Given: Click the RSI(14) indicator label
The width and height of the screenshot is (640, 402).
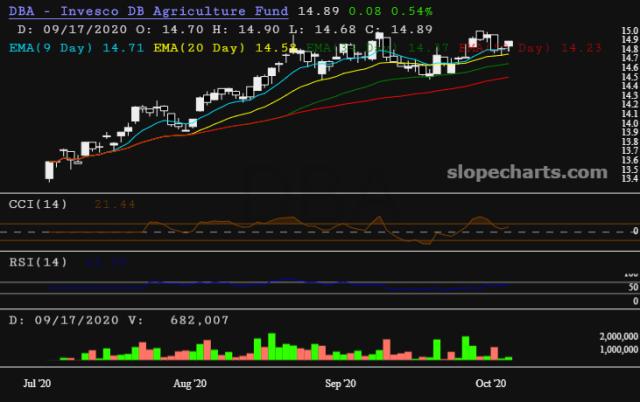Looking at the screenshot, I should [40, 262].
